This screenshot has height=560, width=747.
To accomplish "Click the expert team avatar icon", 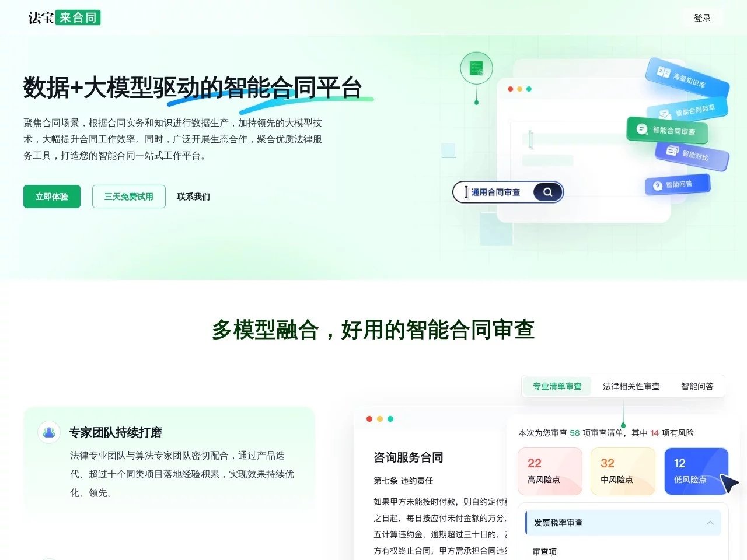I will pos(49,432).
